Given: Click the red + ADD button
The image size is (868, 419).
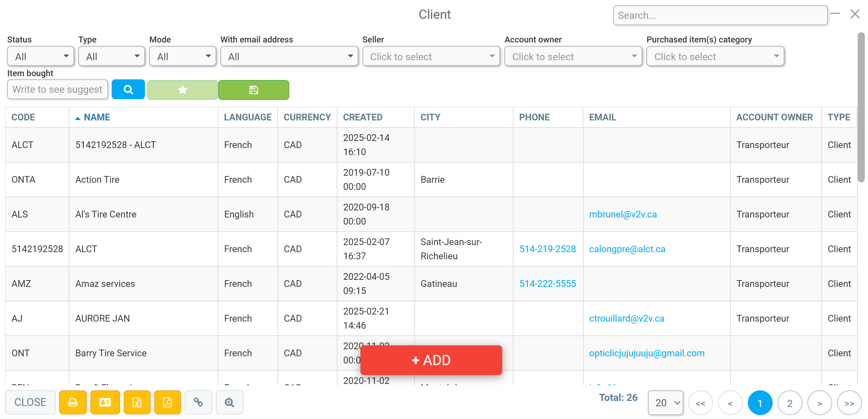Looking at the screenshot, I should pyautogui.click(x=431, y=360).
